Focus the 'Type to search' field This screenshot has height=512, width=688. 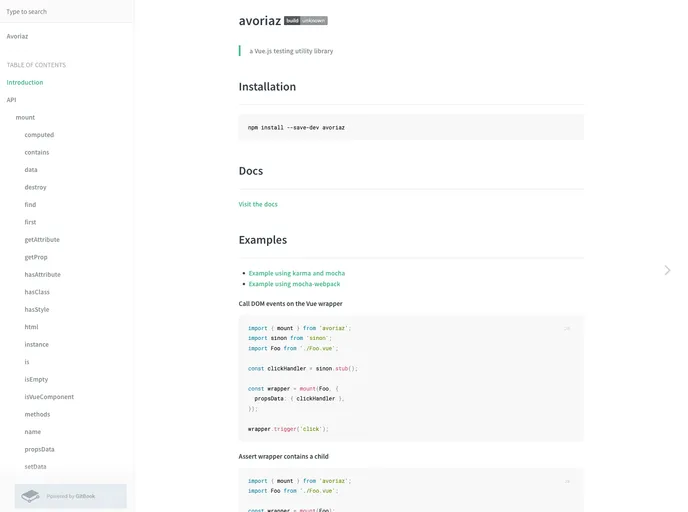(x=66, y=12)
